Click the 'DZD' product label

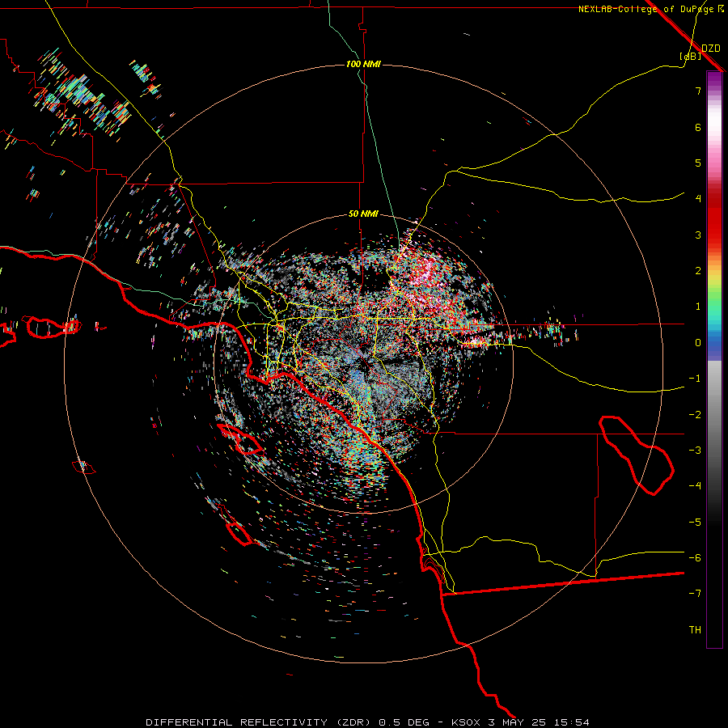pos(711,49)
